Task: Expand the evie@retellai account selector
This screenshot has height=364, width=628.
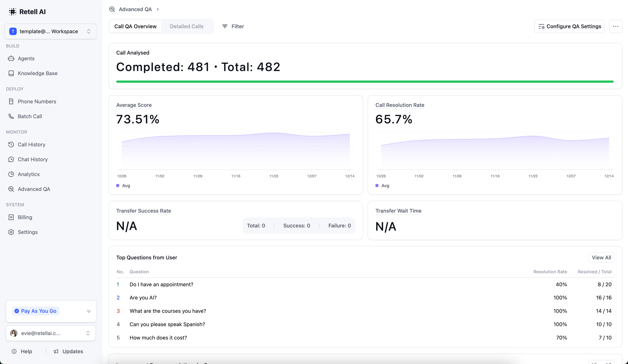Action: 88,333
